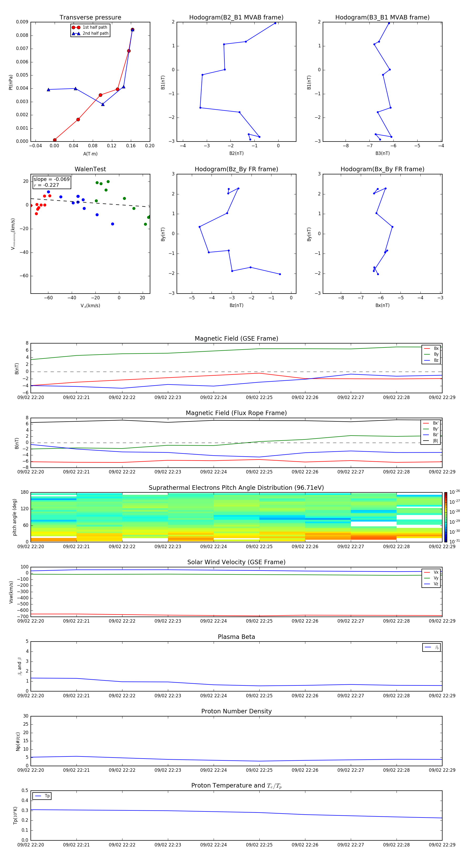The width and height of the screenshot is (473, 868).
Task: Select '|B|' entry in flux rope legend
Action: 431,441
